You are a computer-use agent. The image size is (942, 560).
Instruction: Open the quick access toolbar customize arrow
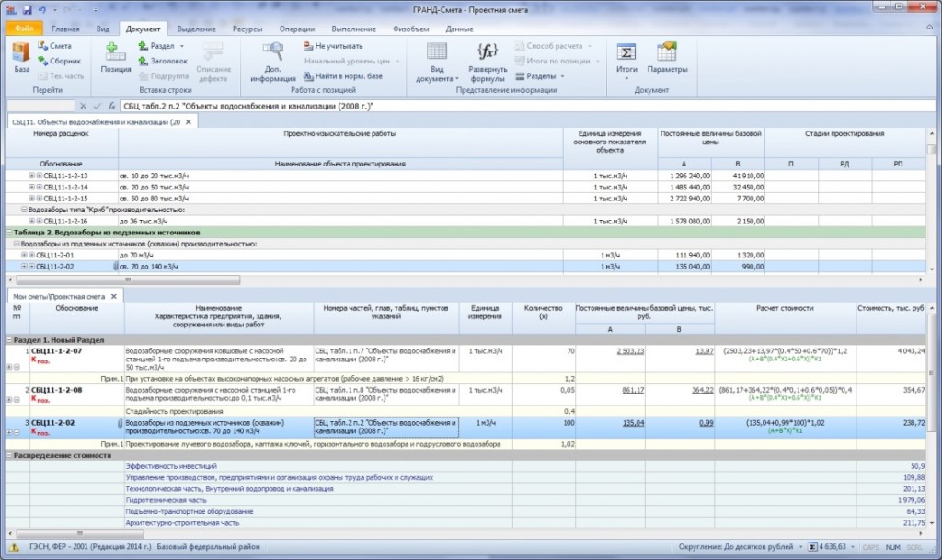point(96,10)
